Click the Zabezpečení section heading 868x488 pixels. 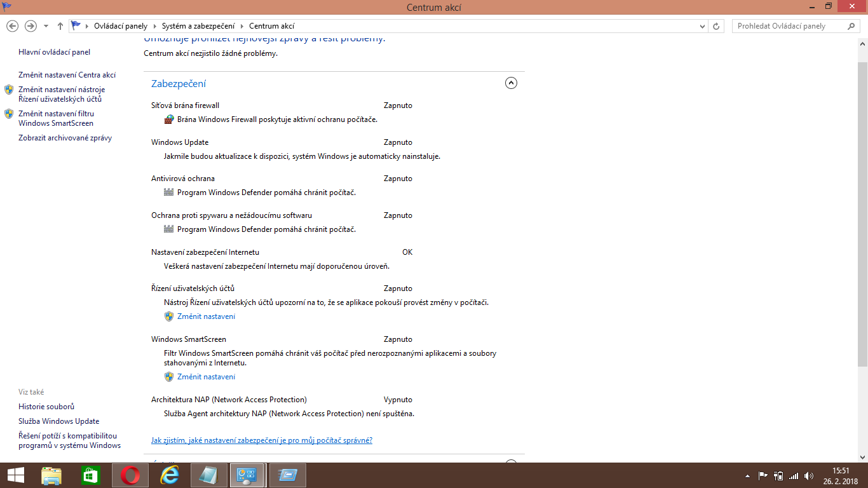(x=179, y=84)
